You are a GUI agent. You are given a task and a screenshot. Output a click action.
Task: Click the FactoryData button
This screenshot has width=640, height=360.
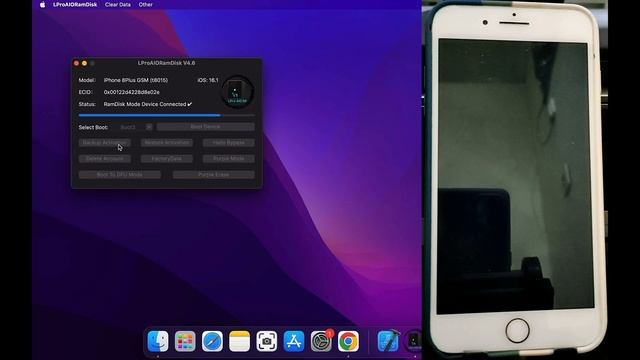167,158
